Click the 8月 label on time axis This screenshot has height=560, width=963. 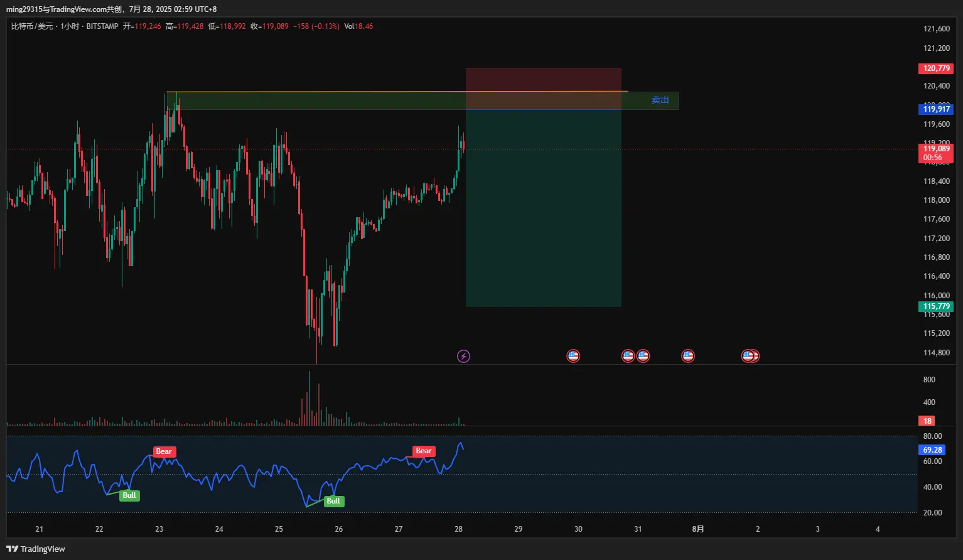[x=698, y=529]
